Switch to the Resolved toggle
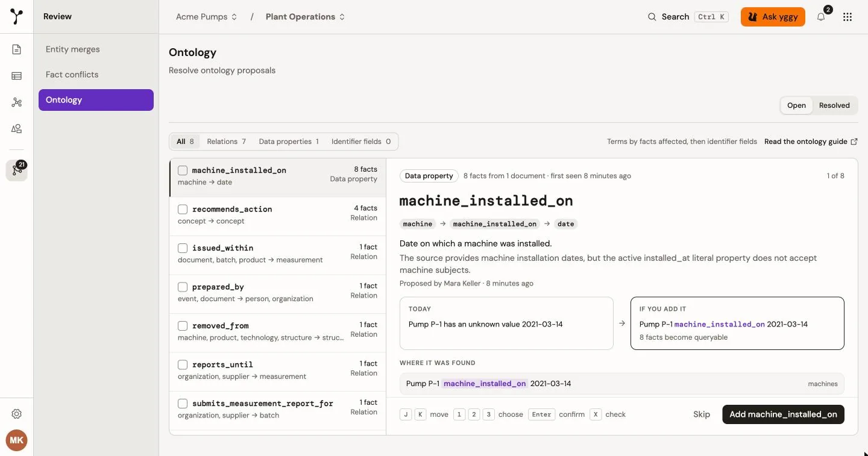This screenshot has width=868, height=456. (x=834, y=105)
